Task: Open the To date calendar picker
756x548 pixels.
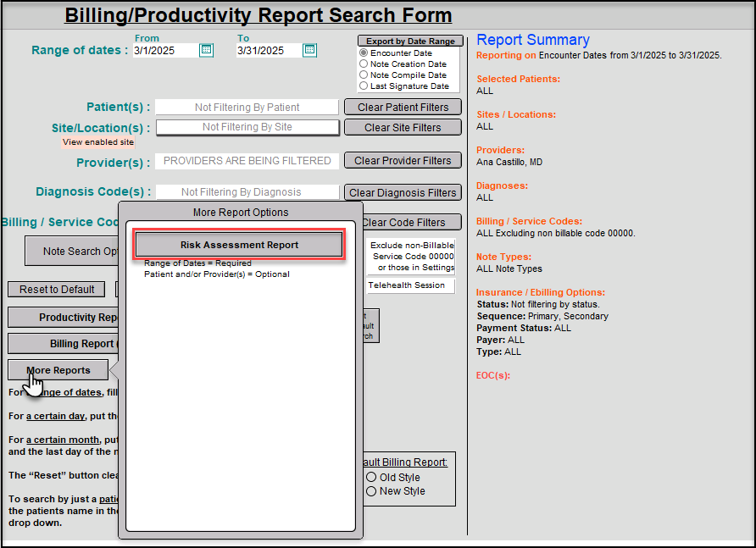Action: (309, 50)
